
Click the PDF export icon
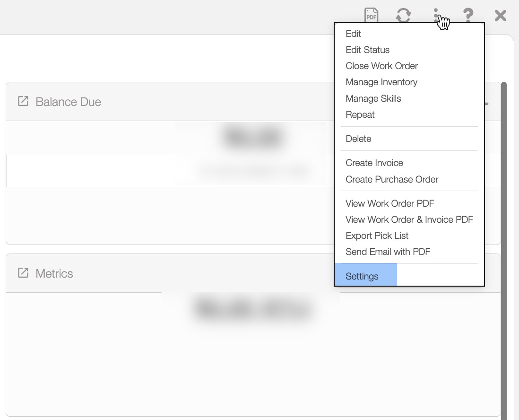tap(372, 15)
